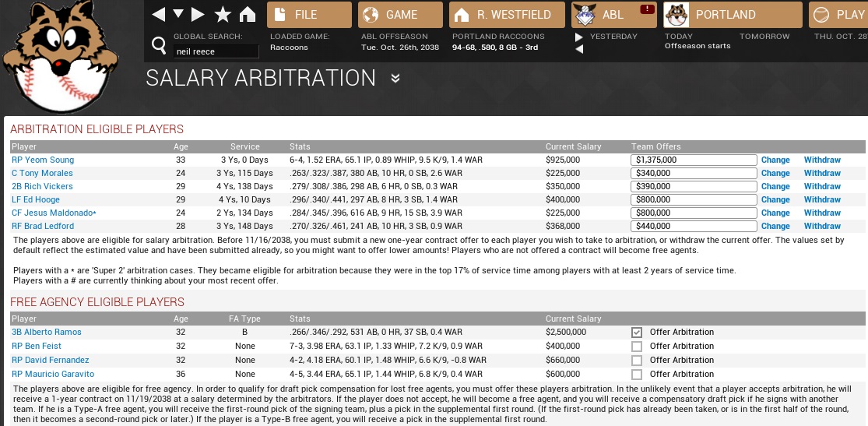The image size is (868, 426).
Task: Click the TODAY Offseason starts entry
Action: point(698,41)
